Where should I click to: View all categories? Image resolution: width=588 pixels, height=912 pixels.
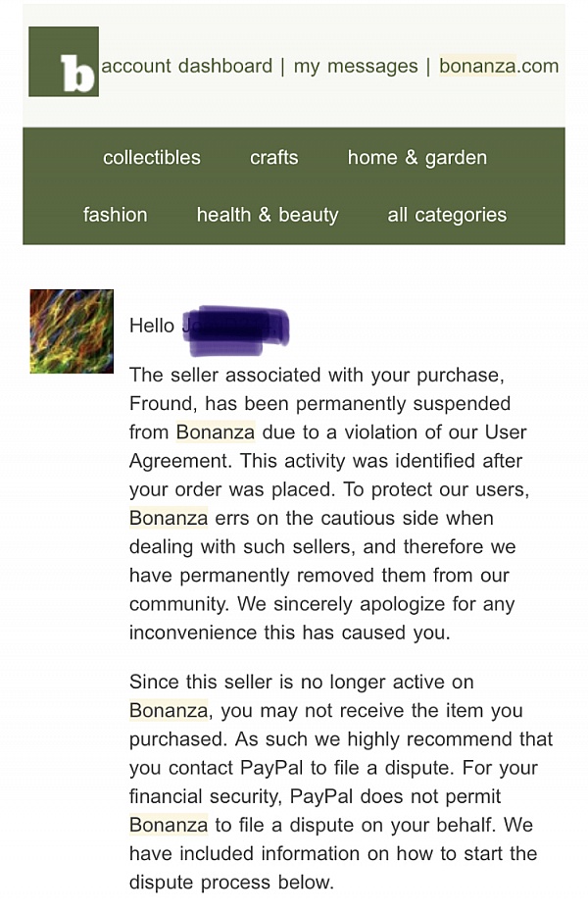[447, 214]
